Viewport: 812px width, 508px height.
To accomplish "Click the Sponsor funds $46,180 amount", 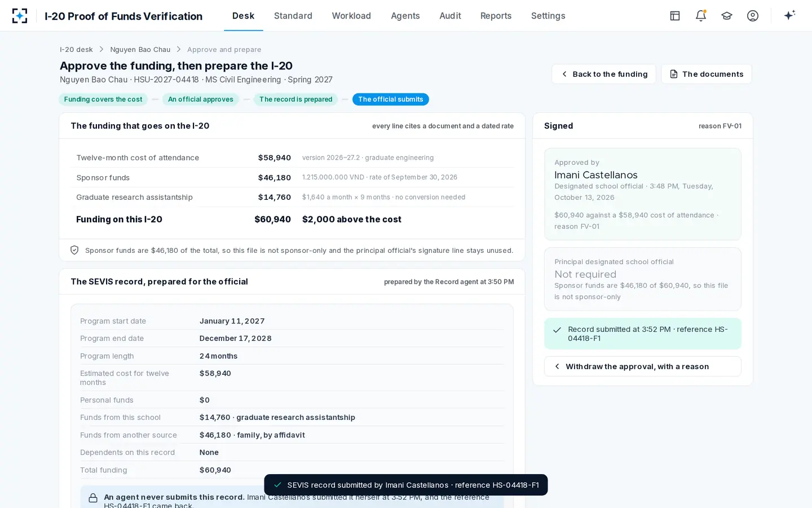I will pyautogui.click(x=275, y=177).
